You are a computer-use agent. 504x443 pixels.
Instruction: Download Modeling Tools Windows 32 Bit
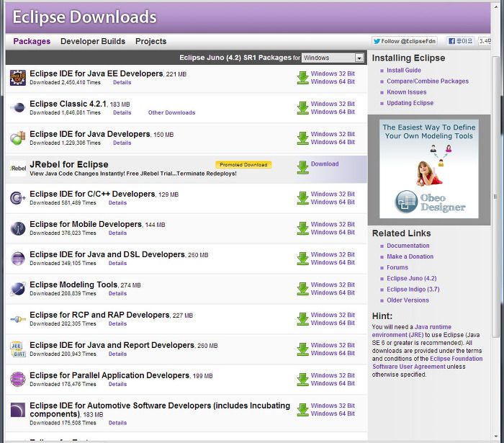pos(333,285)
